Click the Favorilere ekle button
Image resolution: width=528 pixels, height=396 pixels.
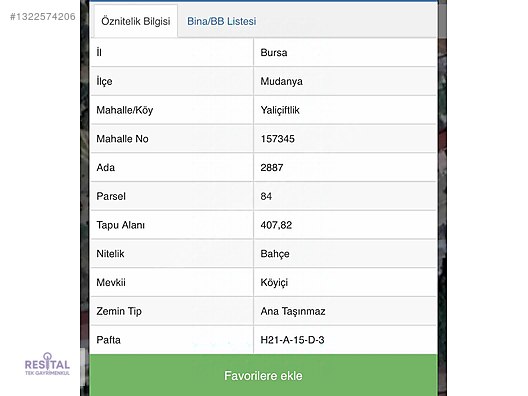point(263,375)
